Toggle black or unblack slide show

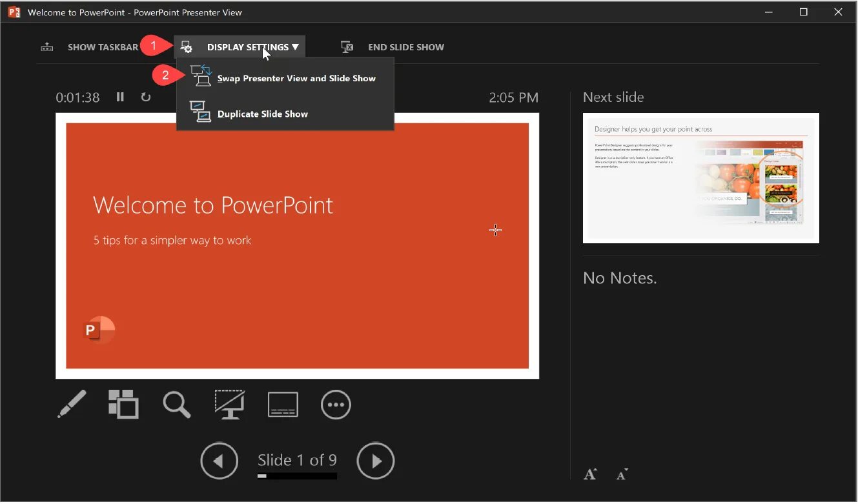click(x=230, y=405)
